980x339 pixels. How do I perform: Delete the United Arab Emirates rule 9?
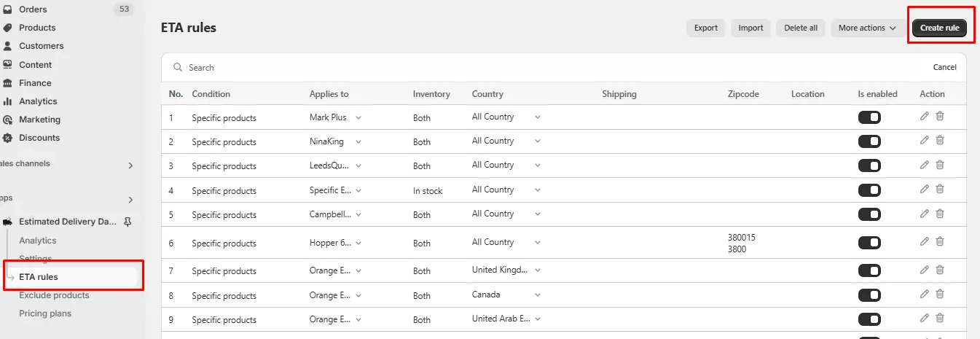point(940,318)
